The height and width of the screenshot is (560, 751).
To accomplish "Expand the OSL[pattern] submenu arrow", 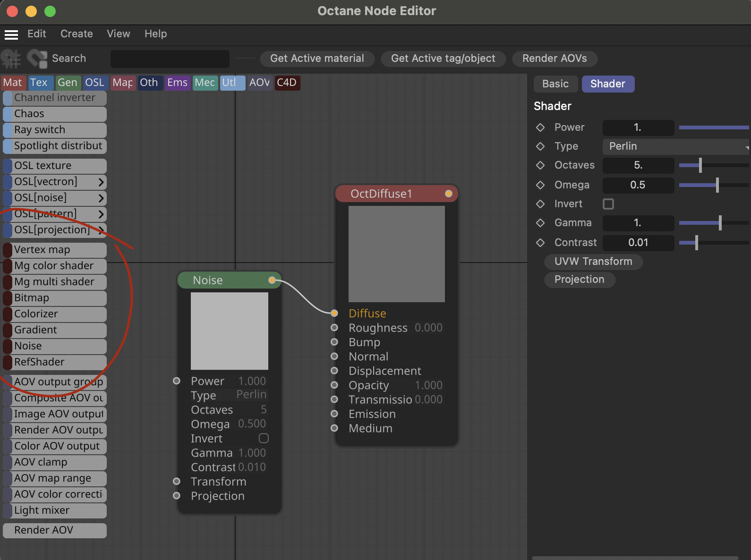I will [x=101, y=214].
